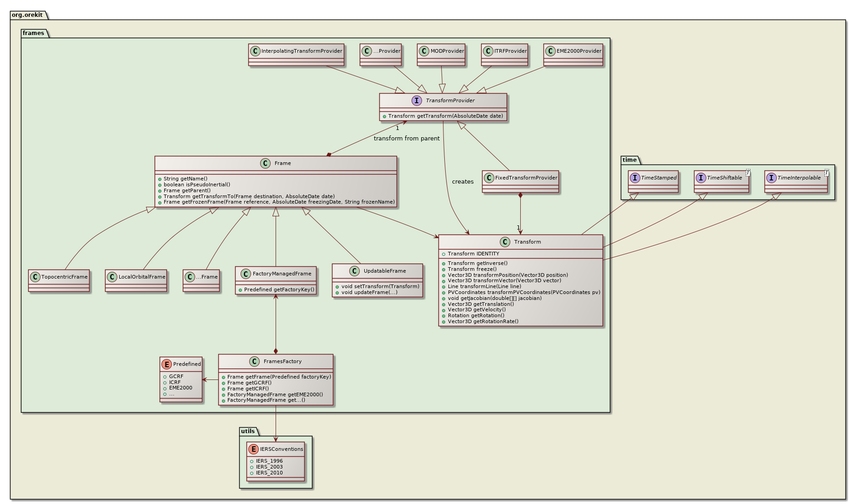Select the frames package tab
Viewport: 855px width, 504px height.
34,33
